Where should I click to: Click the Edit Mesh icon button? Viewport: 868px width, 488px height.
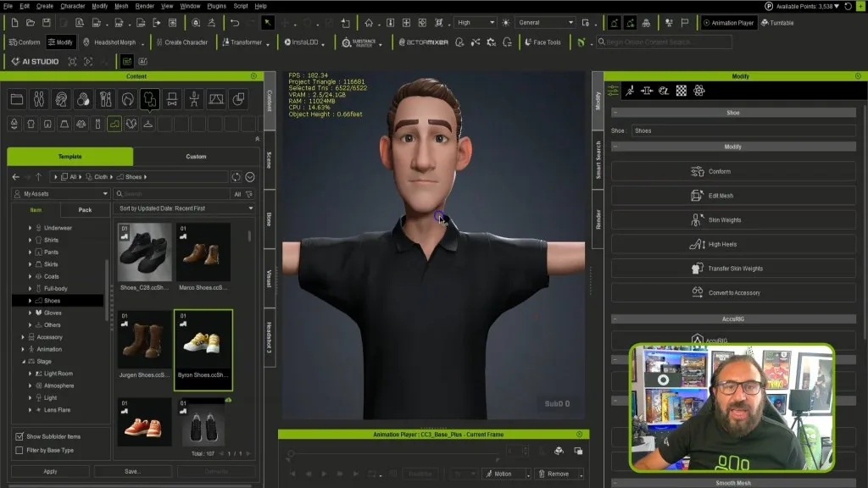(733, 196)
